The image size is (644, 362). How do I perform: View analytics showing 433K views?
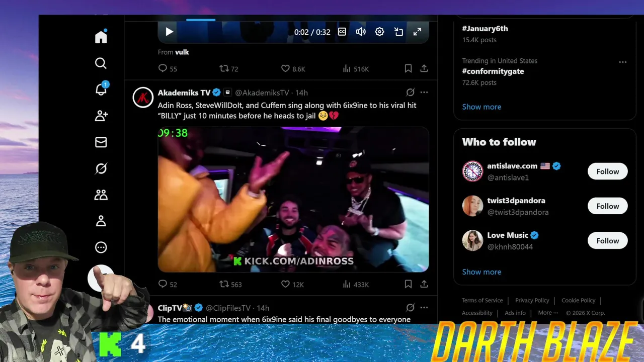tap(356, 284)
